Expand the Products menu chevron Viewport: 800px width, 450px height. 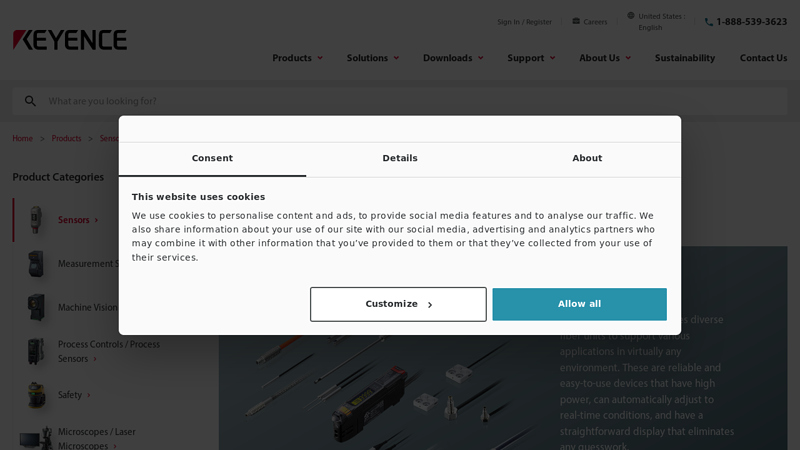click(320, 58)
